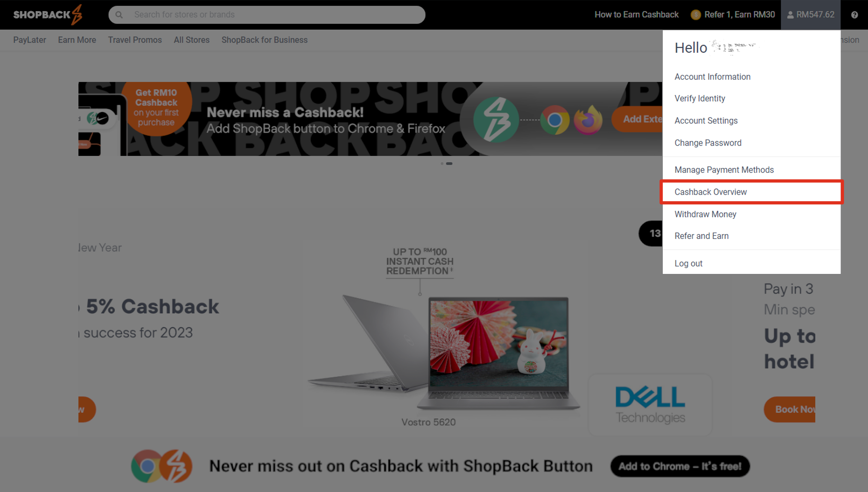Open the RM547.62 account dropdown
Screen dimensions: 868x492
pos(811,15)
